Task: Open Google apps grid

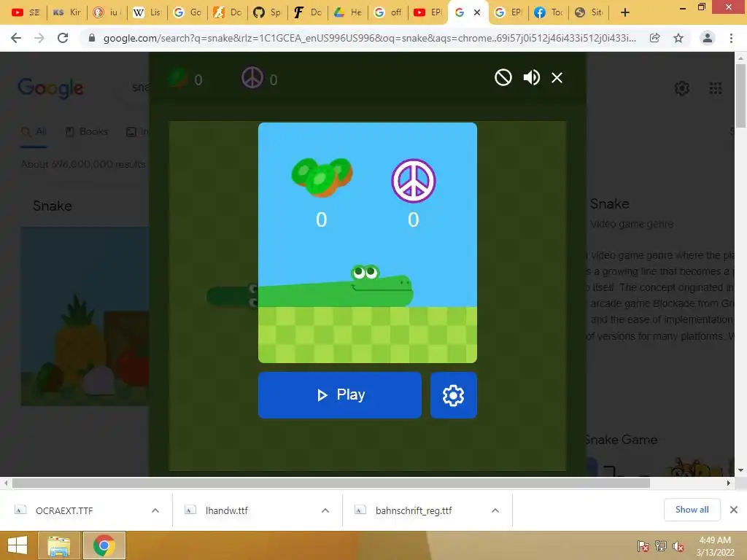Action: [716, 88]
